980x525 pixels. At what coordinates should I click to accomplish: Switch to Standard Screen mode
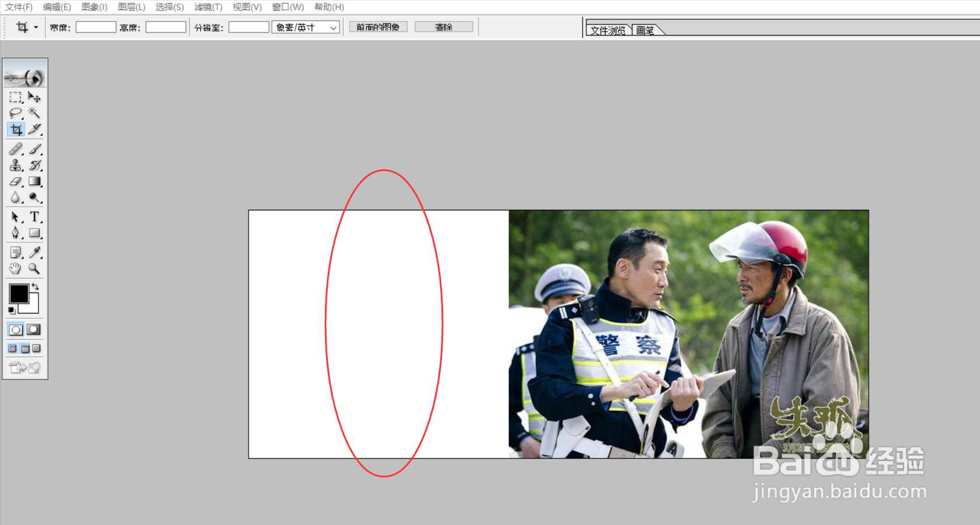13,348
